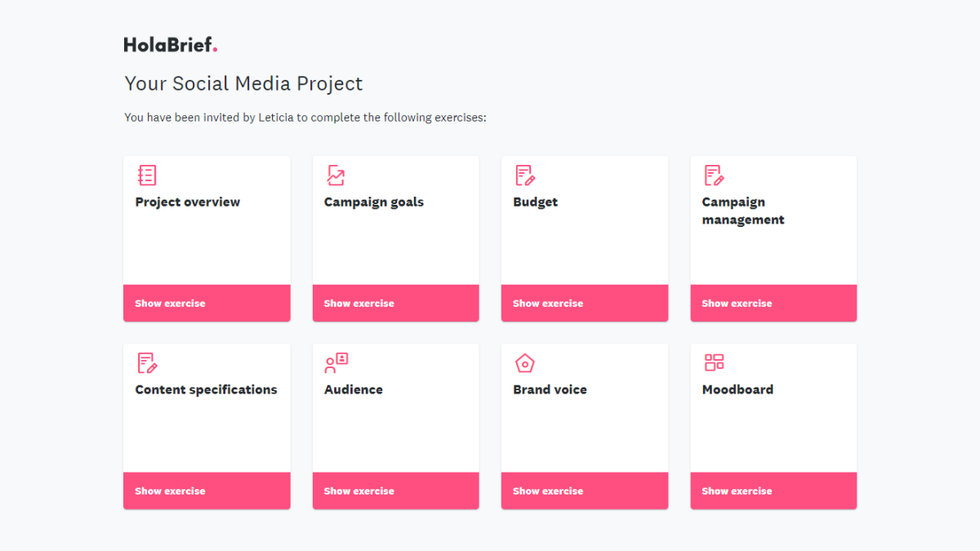The image size is (980, 551).
Task: Click the Moodboard grid icon
Action: pos(713,362)
